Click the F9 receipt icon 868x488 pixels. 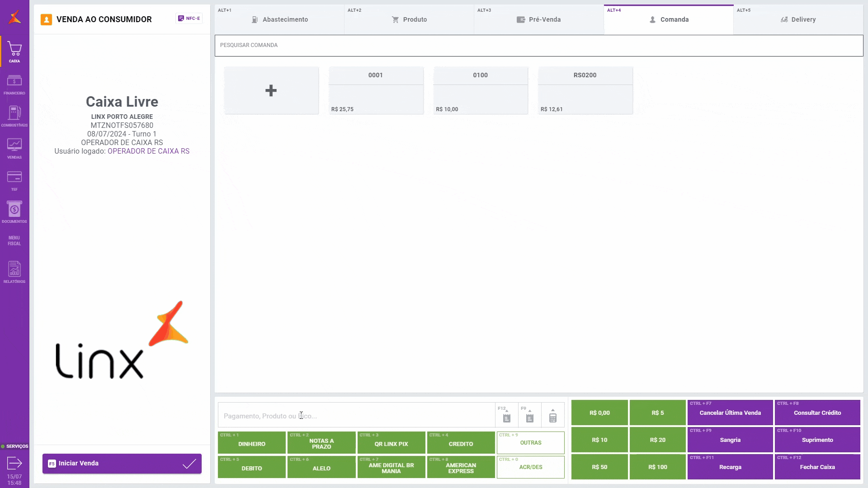(x=529, y=416)
